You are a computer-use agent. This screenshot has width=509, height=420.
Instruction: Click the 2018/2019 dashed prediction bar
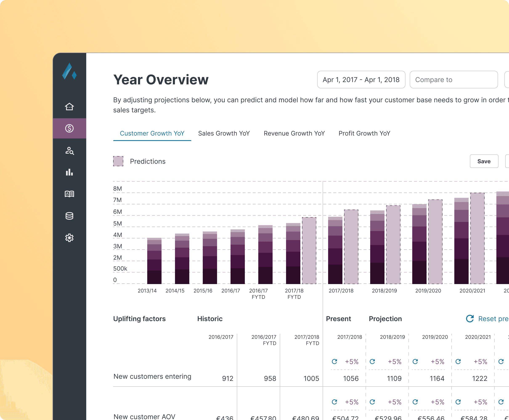393,245
